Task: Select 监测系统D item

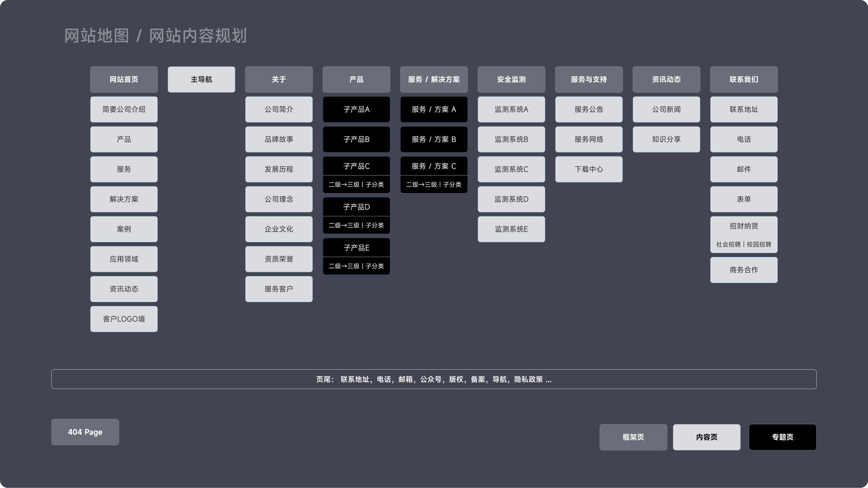Action: pos(511,199)
